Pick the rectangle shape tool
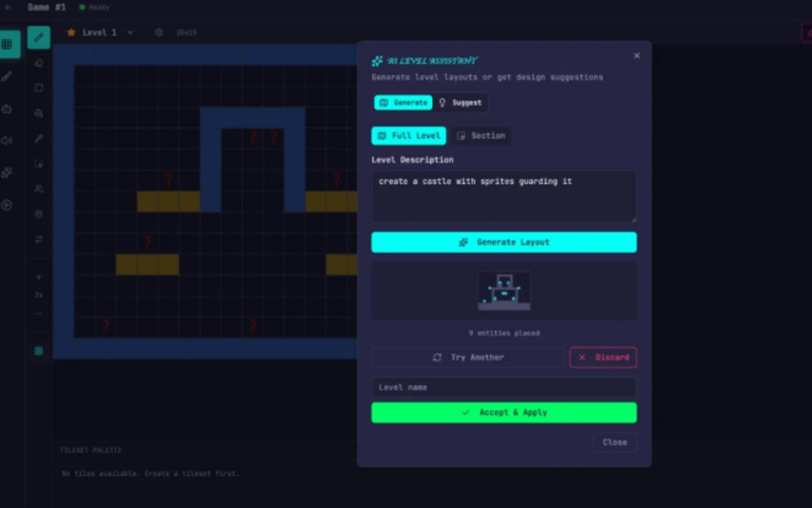This screenshot has height=508, width=812. (x=39, y=88)
